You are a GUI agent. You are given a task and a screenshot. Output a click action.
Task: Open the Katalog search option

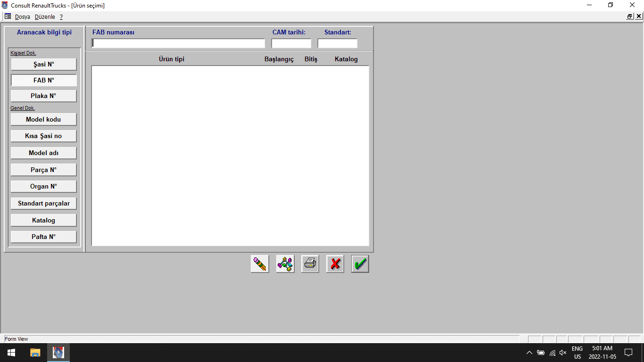[x=44, y=221]
